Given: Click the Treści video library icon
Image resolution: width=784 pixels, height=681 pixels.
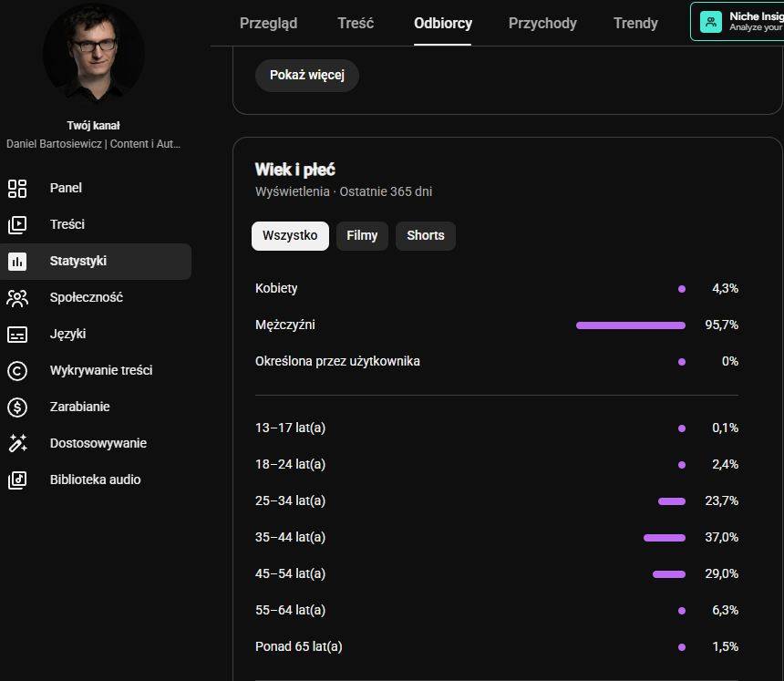Looking at the screenshot, I should click(17, 225).
